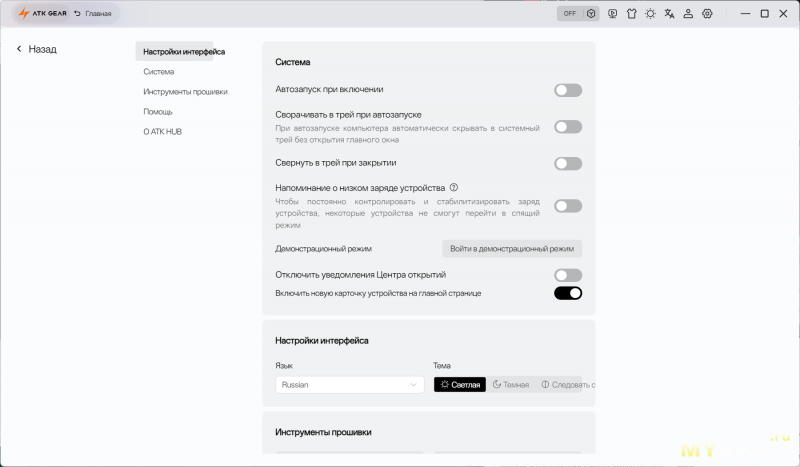Open the О ATK HUB sidebar item
Viewport: 800px width, 467px height.
point(162,132)
